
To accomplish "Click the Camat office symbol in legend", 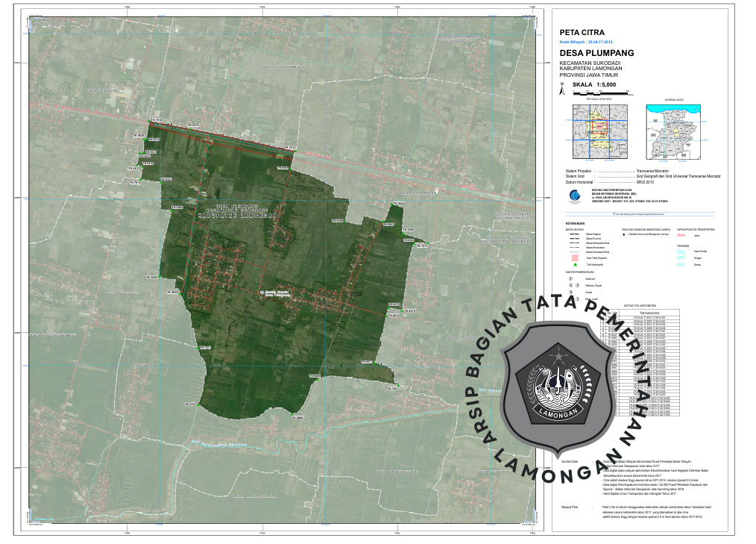I will [571, 292].
